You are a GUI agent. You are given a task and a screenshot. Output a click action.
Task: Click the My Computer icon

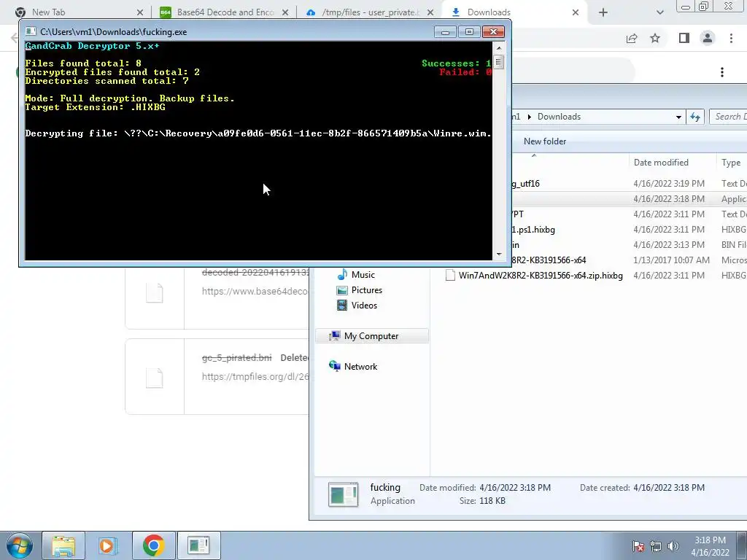(x=334, y=336)
